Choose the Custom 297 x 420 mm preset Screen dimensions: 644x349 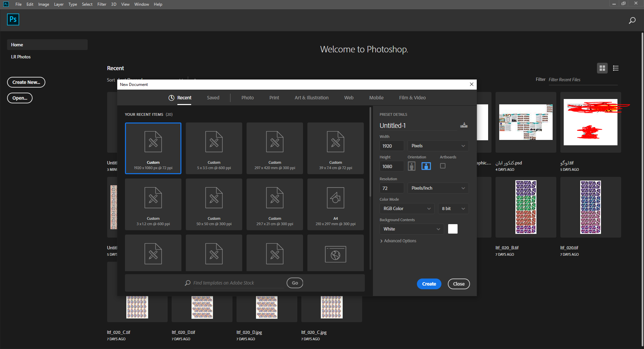tap(275, 148)
